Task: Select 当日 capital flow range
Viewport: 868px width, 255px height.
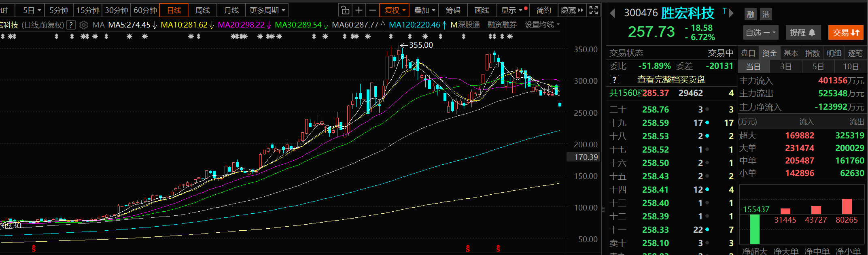Action: tap(753, 66)
